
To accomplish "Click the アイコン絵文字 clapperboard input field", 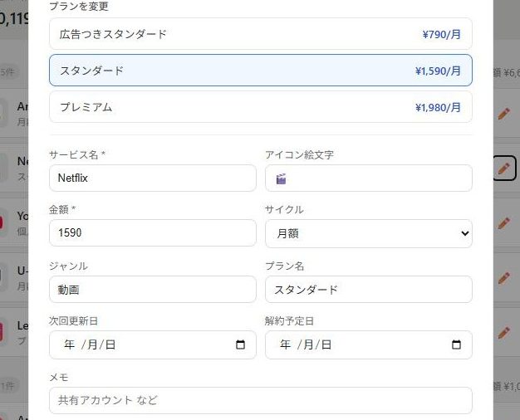I will coord(369,178).
